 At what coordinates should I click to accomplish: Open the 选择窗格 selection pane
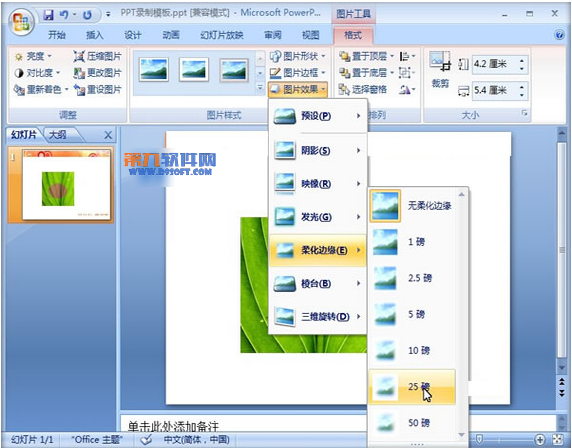363,89
